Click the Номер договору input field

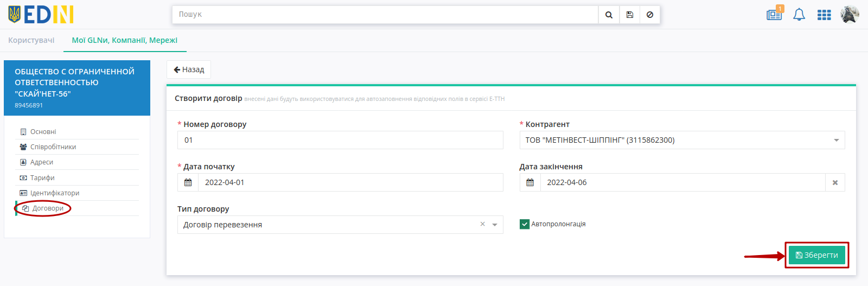click(340, 140)
